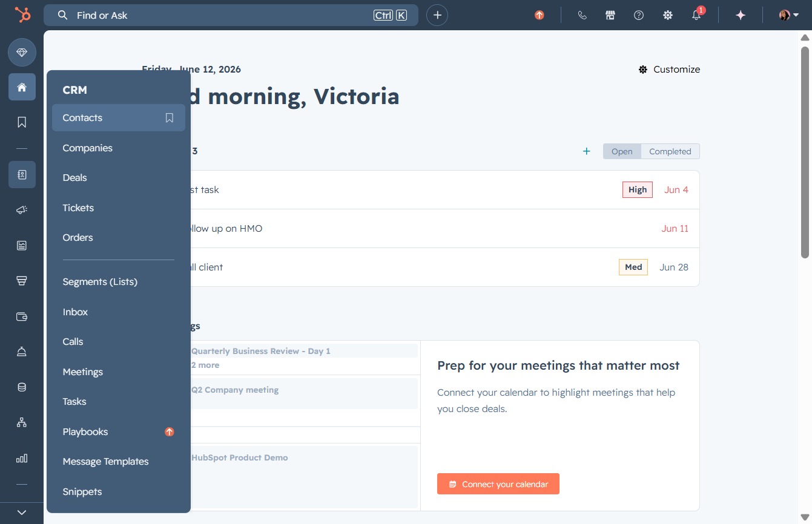Image resolution: width=812 pixels, height=524 pixels.
Task: Open Orders in the CRM menu
Action: point(119,237)
